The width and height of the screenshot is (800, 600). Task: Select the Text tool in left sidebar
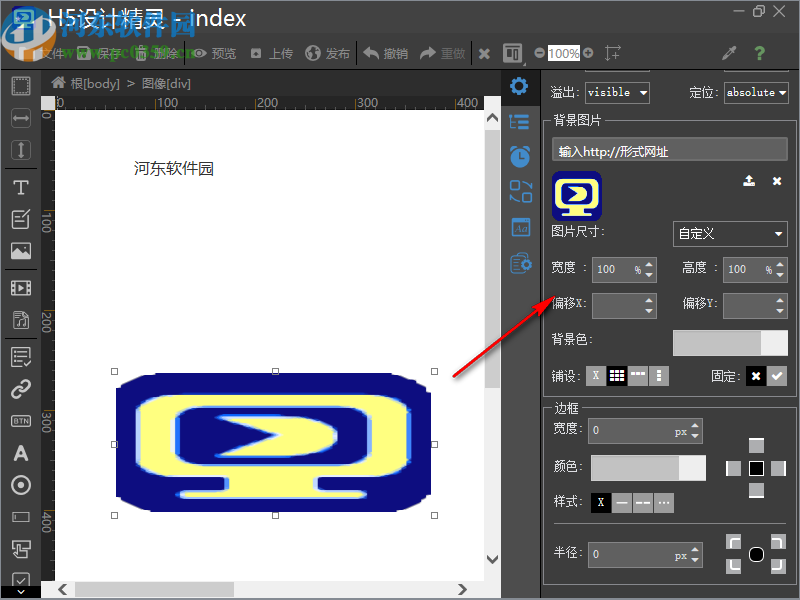[20, 187]
